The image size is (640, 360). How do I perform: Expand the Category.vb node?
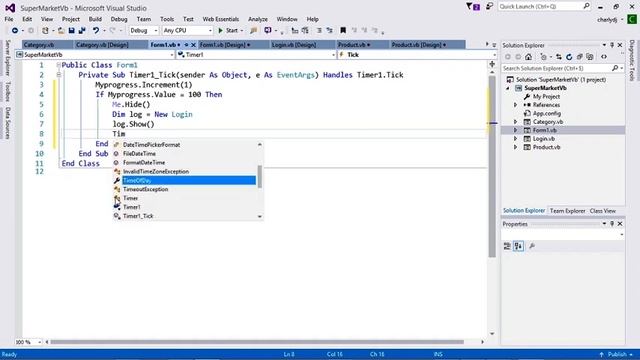pos(515,122)
